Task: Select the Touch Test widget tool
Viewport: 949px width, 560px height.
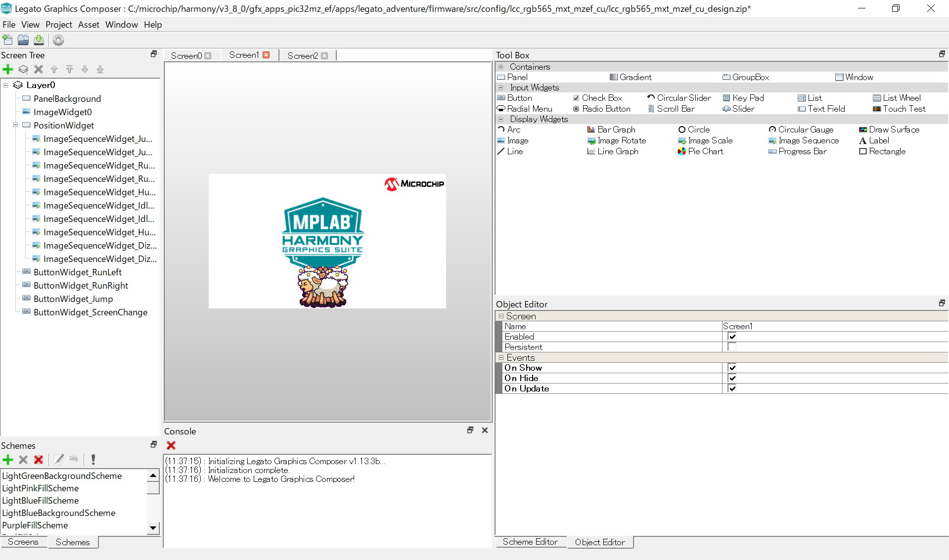Action: (x=899, y=109)
